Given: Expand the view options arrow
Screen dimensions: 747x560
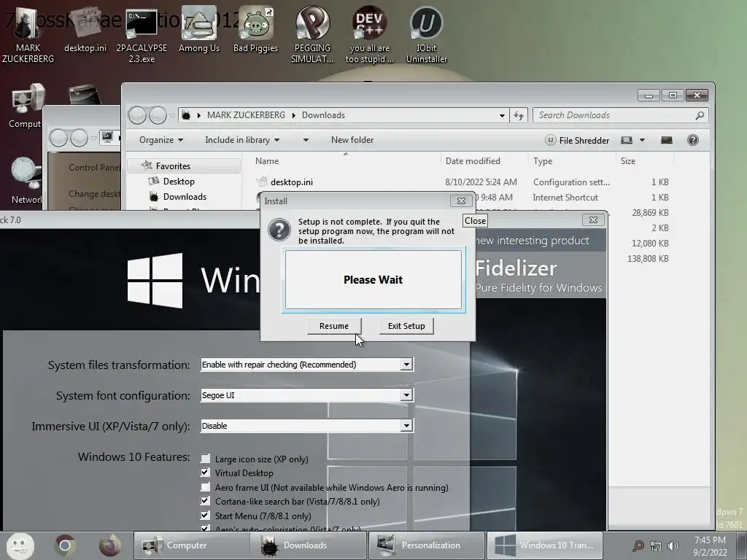Looking at the screenshot, I should [642, 140].
